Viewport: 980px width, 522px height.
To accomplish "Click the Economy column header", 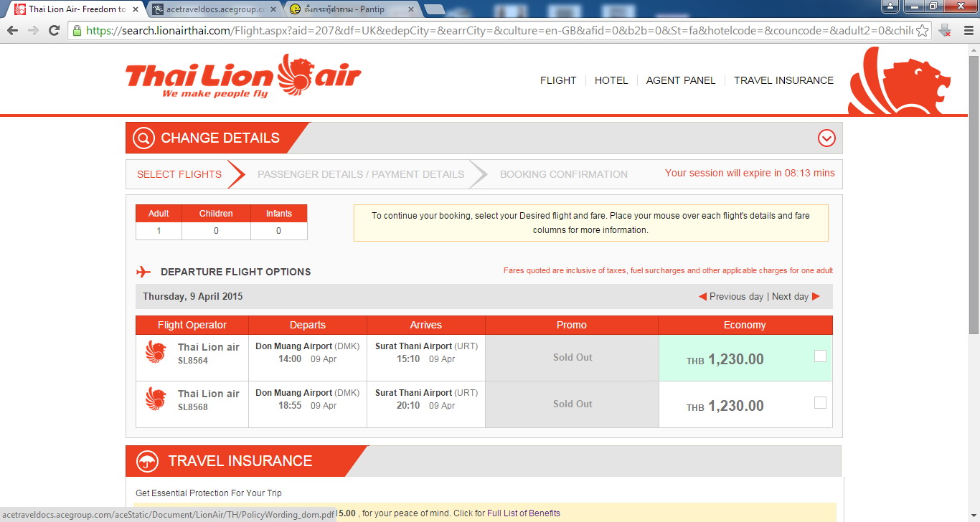I will point(745,325).
